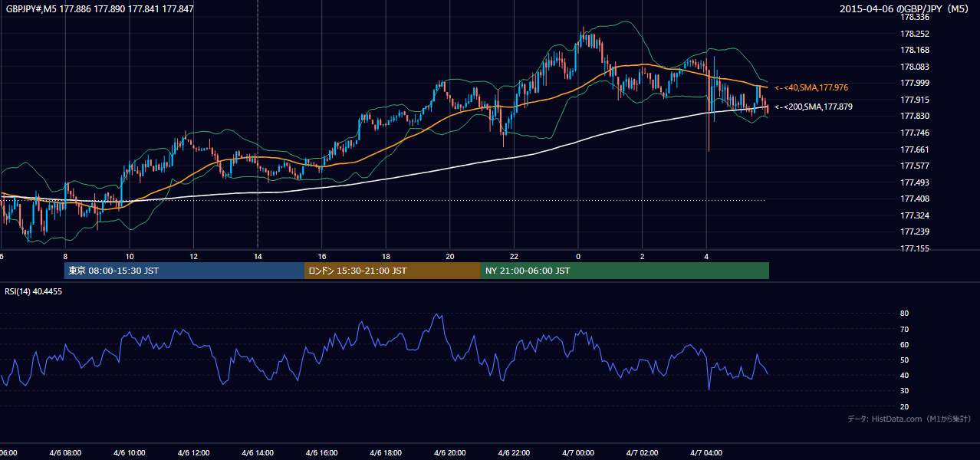This screenshot has width=980, height=460.
Task: Click the 40 SMA 177.976 label
Action: point(811,88)
